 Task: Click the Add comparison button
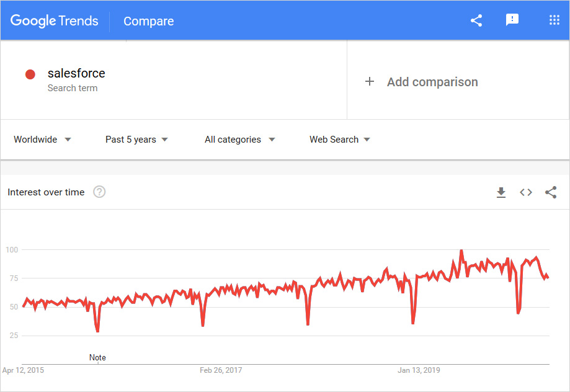[432, 82]
